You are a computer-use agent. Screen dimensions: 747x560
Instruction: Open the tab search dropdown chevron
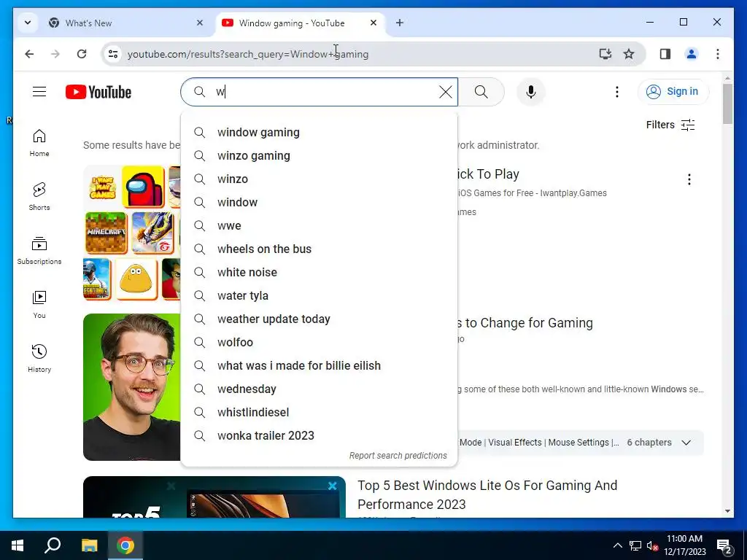pyautogui.click(x=28, y=23)
